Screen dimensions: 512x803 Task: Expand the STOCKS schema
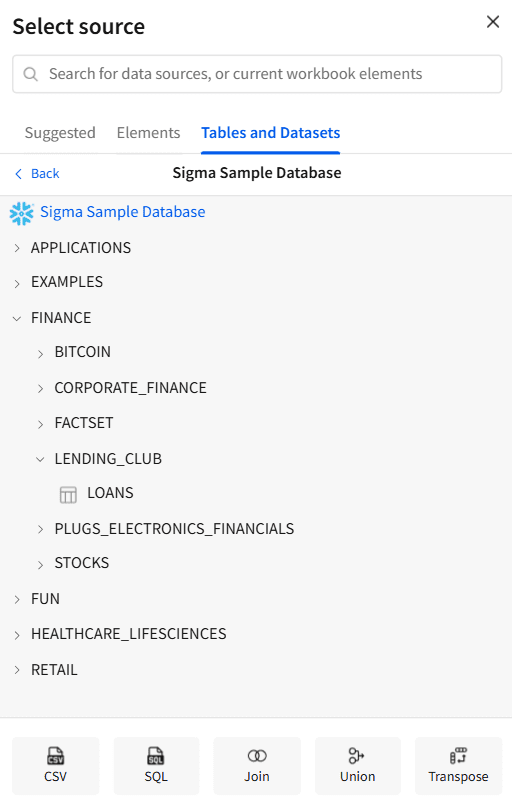[x=40, y=564]
